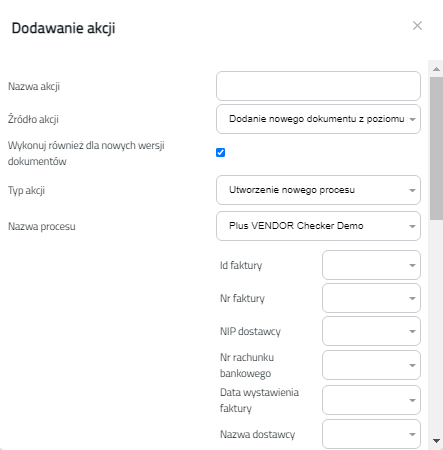Click the arrow icon of Typ akcji field
The image size is (443, 450).
pyautogui.click(x=412, y=190)
